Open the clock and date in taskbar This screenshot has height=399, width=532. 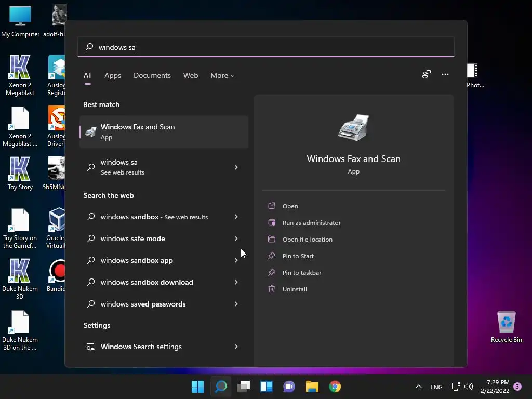click(x=495, y=387)
